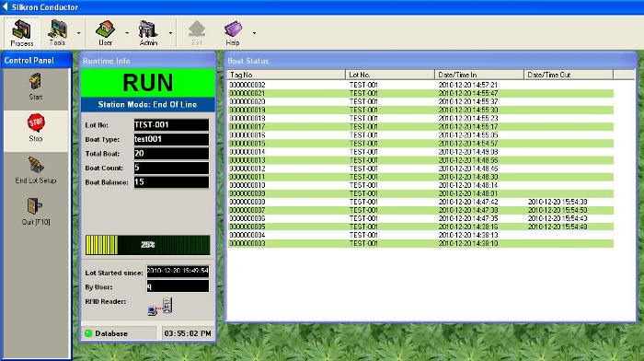This screenshot has width=644, height=361.
Task: Click Start in the Control Panel
Action: pos(36,87)
